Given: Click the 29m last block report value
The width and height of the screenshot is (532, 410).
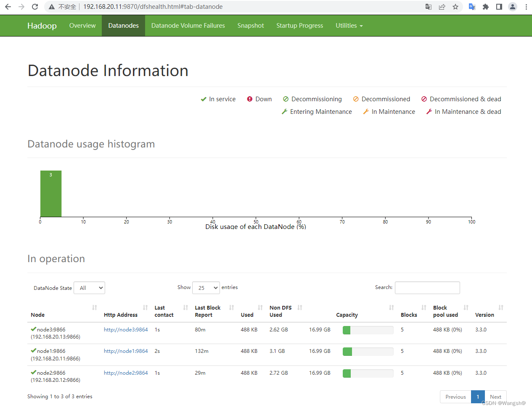Looking at the screenshot, I should click(200, 373).
